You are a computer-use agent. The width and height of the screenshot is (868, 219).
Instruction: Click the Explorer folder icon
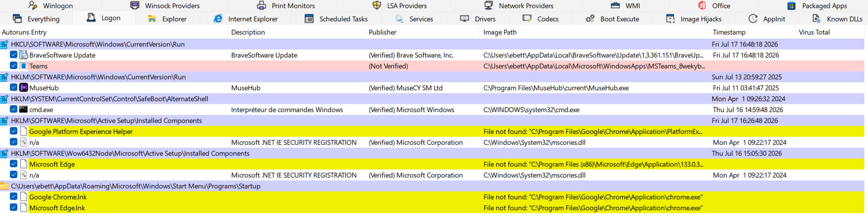click(152, 19)
